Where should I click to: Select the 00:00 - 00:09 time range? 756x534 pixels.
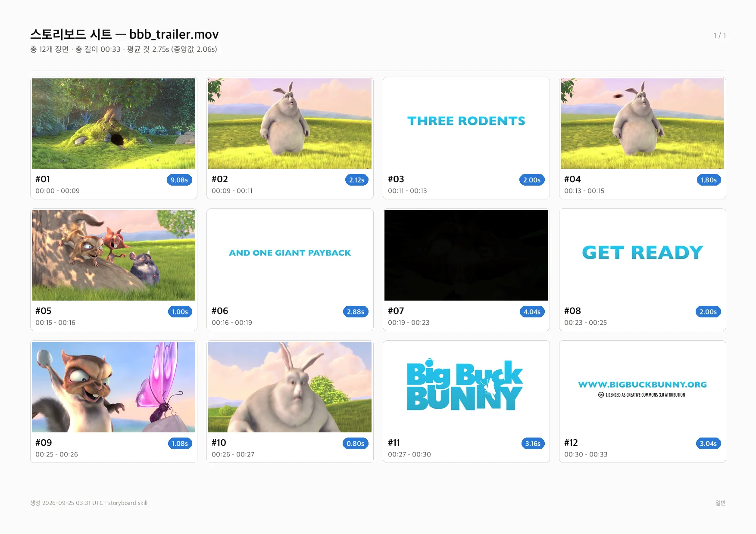(x=57, y=191)
